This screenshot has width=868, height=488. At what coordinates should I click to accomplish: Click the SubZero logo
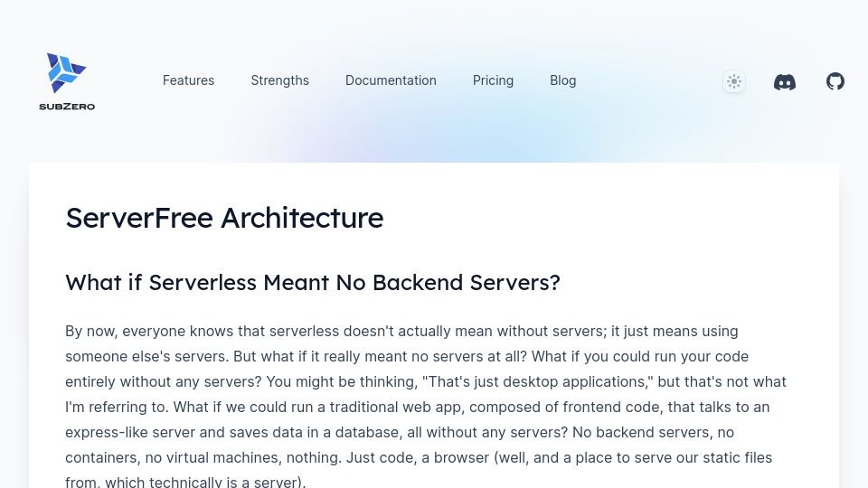click(x=67, y=81)
